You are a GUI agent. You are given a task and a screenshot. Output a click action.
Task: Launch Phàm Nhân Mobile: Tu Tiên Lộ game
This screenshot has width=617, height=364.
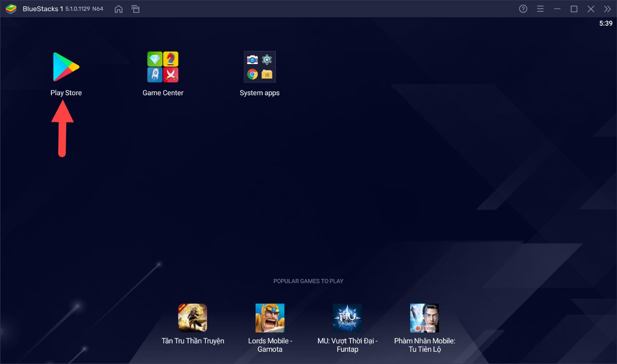425,318
